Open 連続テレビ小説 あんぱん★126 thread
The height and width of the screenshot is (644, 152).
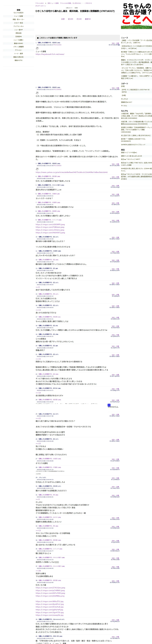tap(132, 156)
